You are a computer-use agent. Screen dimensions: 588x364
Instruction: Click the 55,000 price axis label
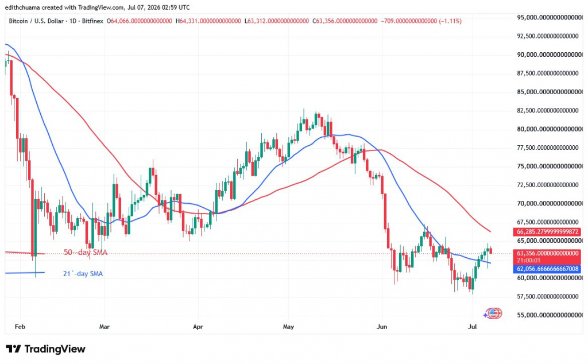click(550, 315)
